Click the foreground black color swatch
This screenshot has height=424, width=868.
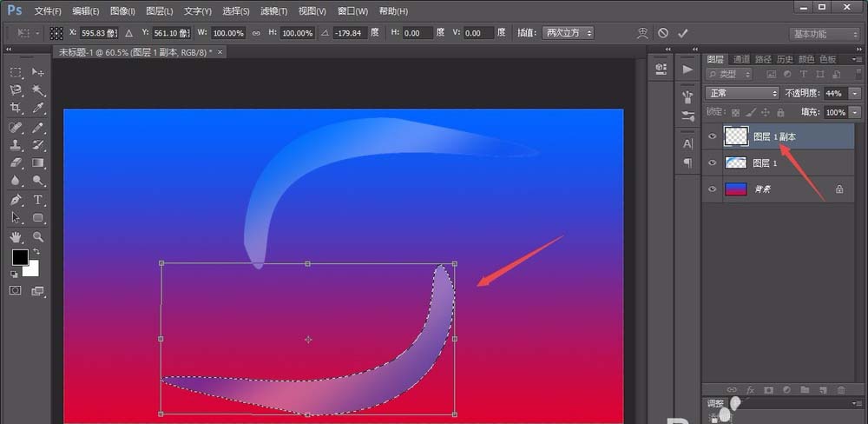(x=19, y=257)
